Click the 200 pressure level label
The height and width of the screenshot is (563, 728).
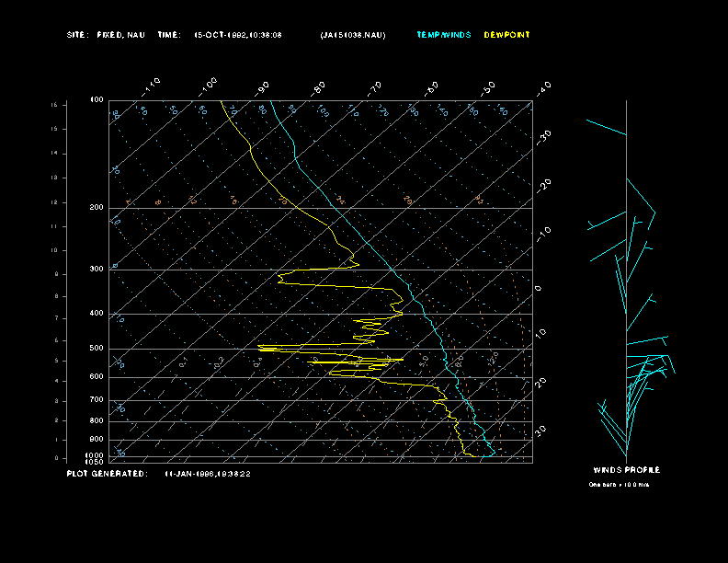pyautogui.click(x=97, y=208)
